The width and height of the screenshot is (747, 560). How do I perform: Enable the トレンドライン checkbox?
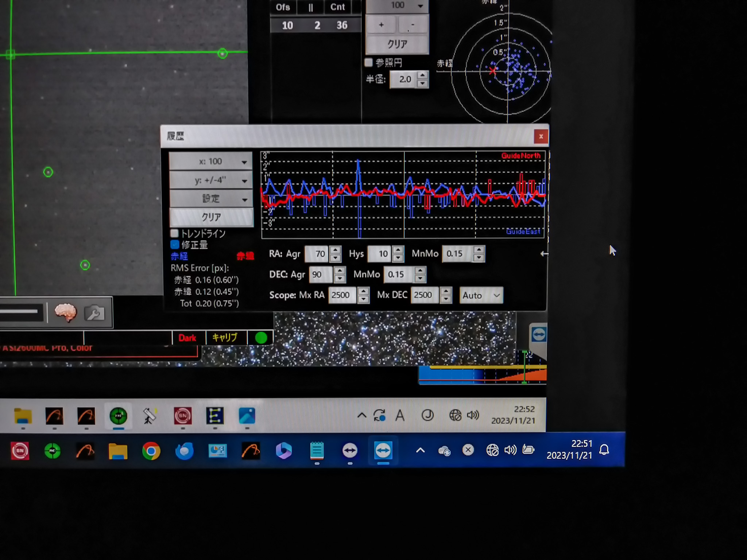coord(175,233)
